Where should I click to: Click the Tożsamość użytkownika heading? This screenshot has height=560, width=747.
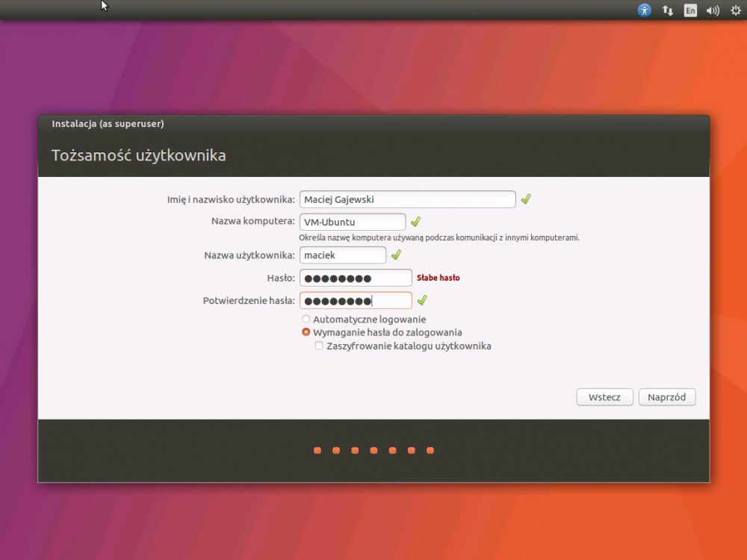point(139,155)
